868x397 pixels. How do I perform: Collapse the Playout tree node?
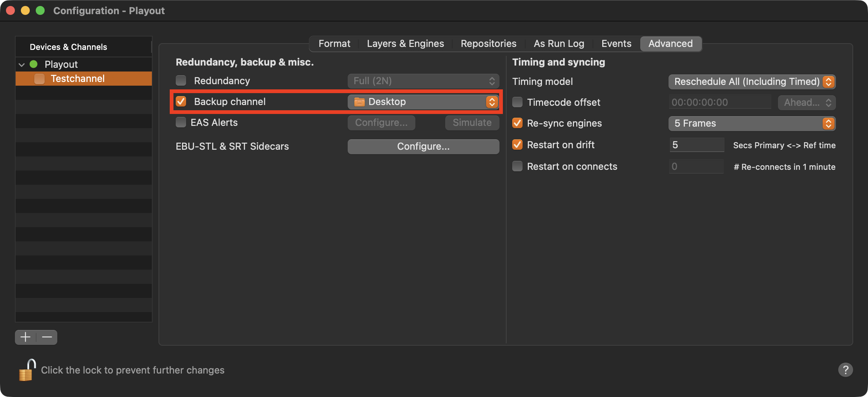tap(22, 64)
